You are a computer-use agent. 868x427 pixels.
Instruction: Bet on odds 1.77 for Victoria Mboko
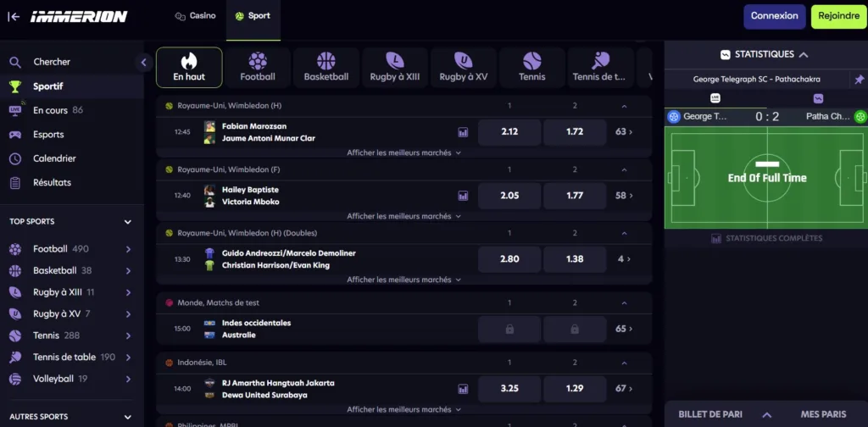pyautogui.click(x=575, y=196)
